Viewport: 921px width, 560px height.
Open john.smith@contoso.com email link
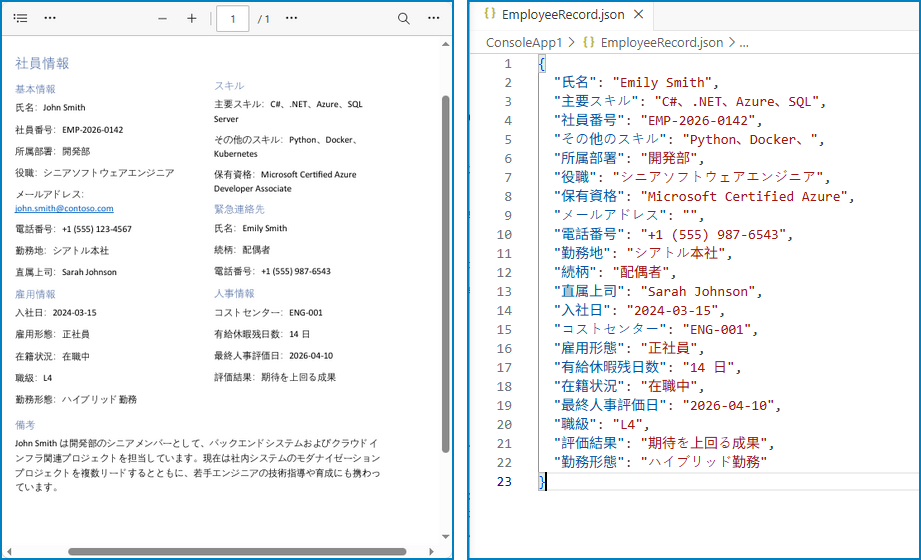[64, 209]
